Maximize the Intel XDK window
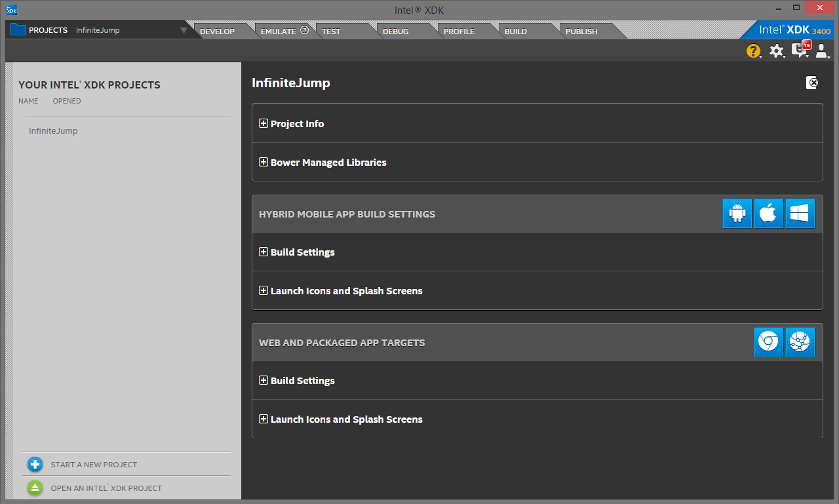 pos(796,7)
